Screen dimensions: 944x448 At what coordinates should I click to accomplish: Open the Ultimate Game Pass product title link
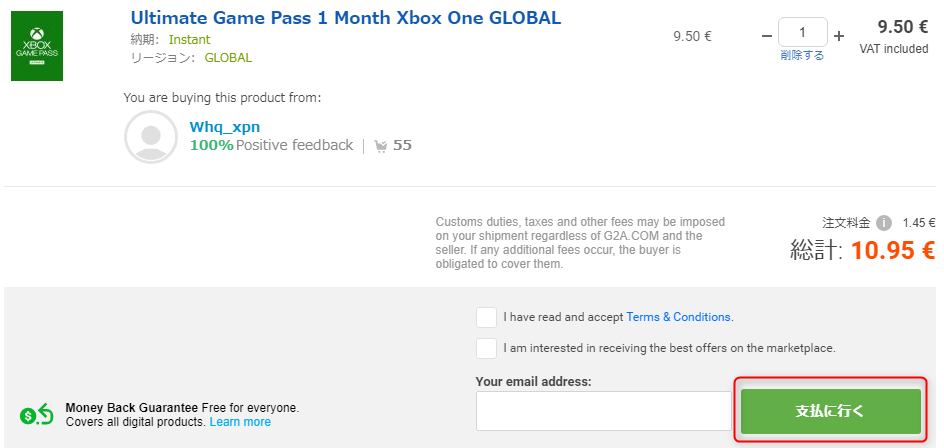click(346, 18)
